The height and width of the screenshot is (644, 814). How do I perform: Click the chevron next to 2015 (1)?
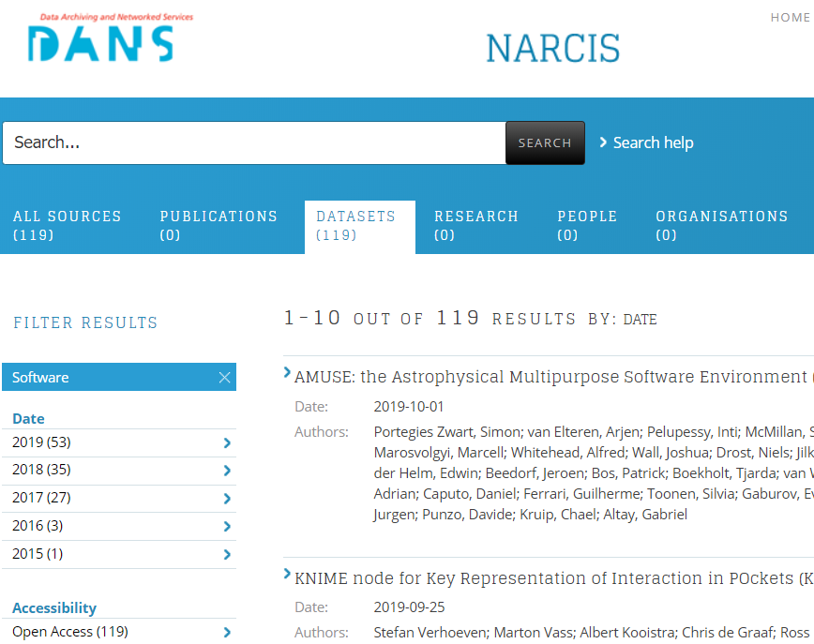pos(227,555)
